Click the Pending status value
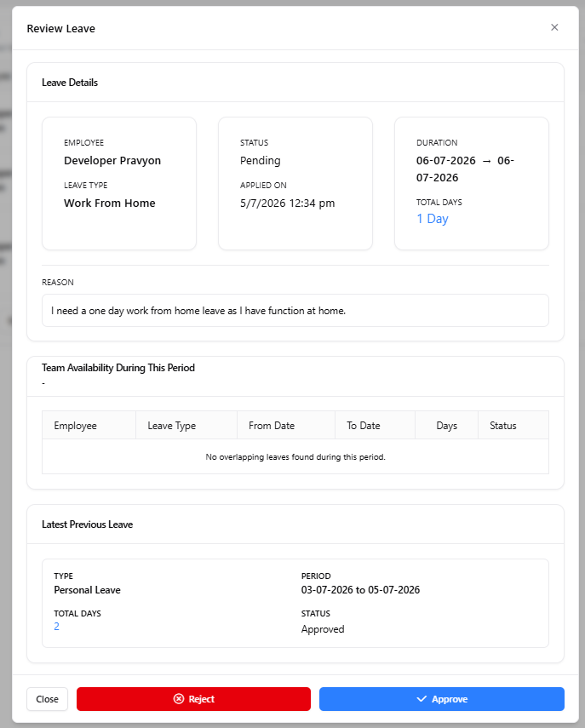The width and height of the screenshot is (585, 728). click(260, 161)
